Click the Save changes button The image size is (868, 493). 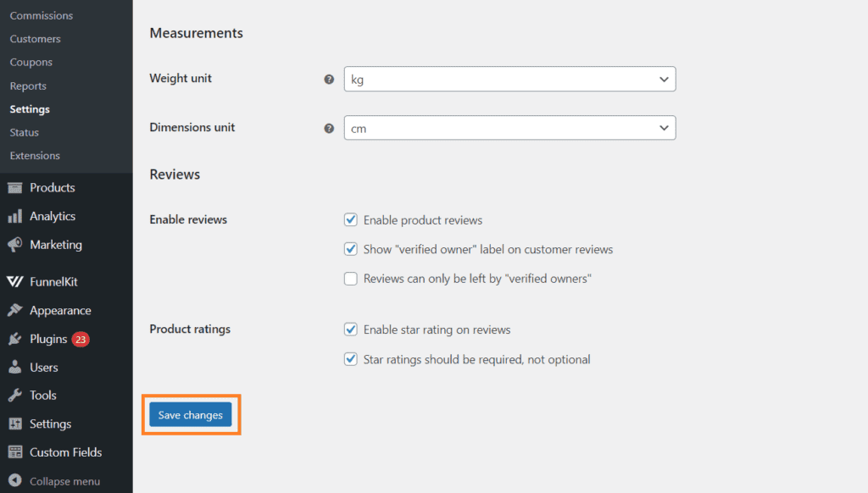[x=191, y=415]
